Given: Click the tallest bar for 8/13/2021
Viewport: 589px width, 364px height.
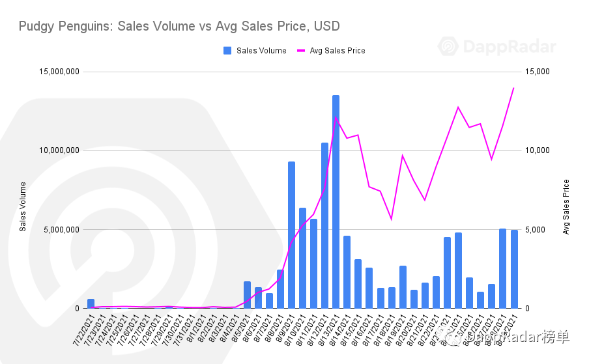Looking at the screenshot, I should click(336, 202).
